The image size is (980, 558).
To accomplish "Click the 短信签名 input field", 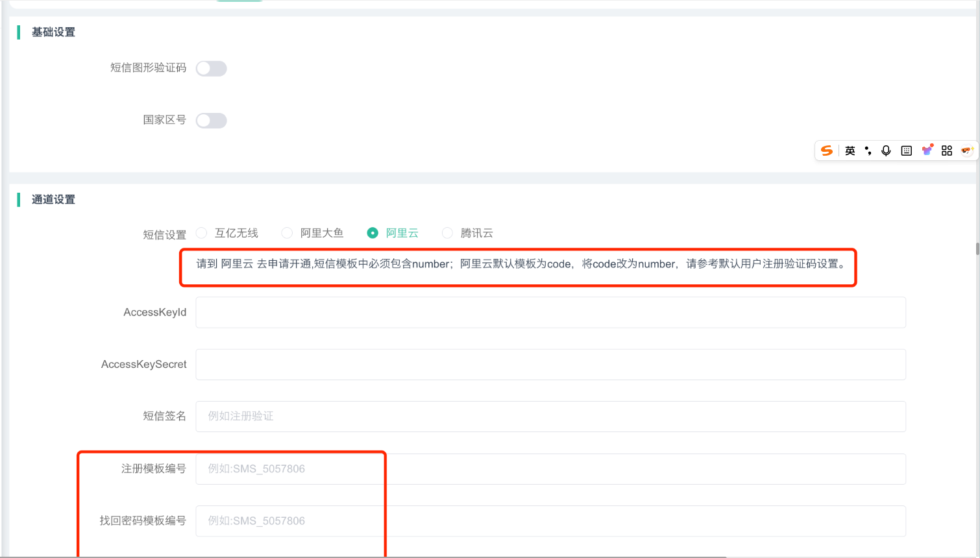I will 550,417.
